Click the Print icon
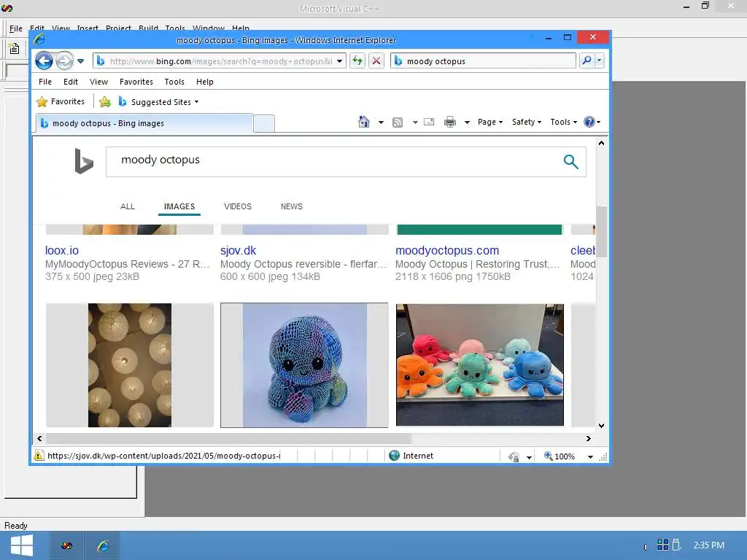747x560 pixels. pos(449,122)
